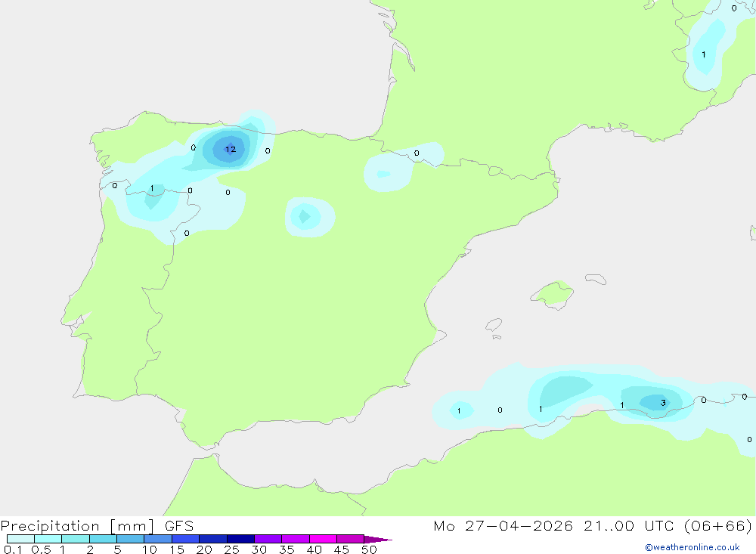
Task: Pick the 1–2 mm legend color swatch
Action: [75, 539]
